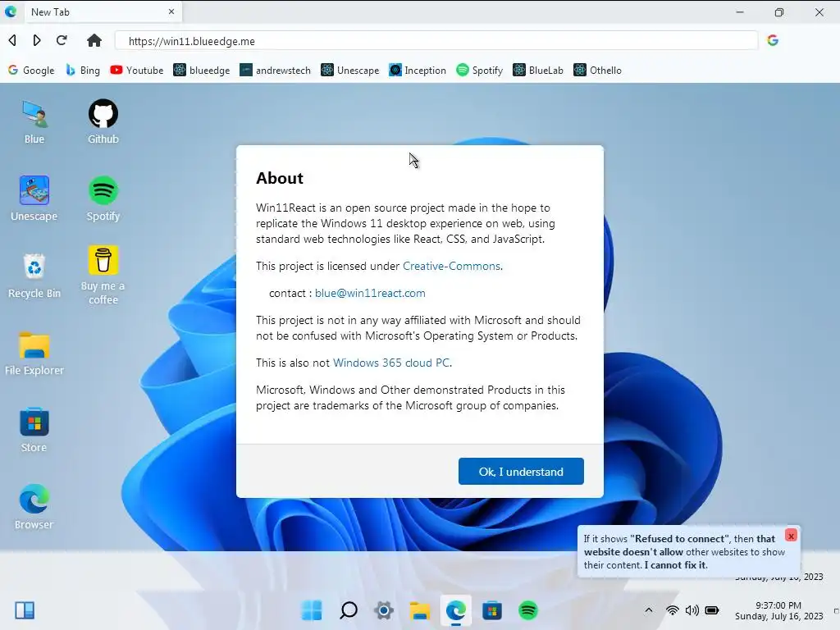Viewport: 840px width, 630px height.
Task: Click the browser forward arrow
Action: pyautogui.click(x=36, y=40)
